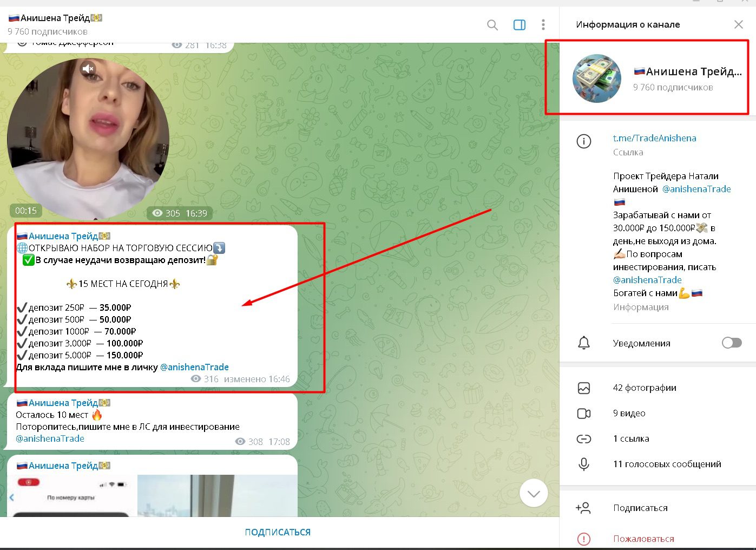Click the bell notifications icon
The image size is (756, 550).
(584, 343)
